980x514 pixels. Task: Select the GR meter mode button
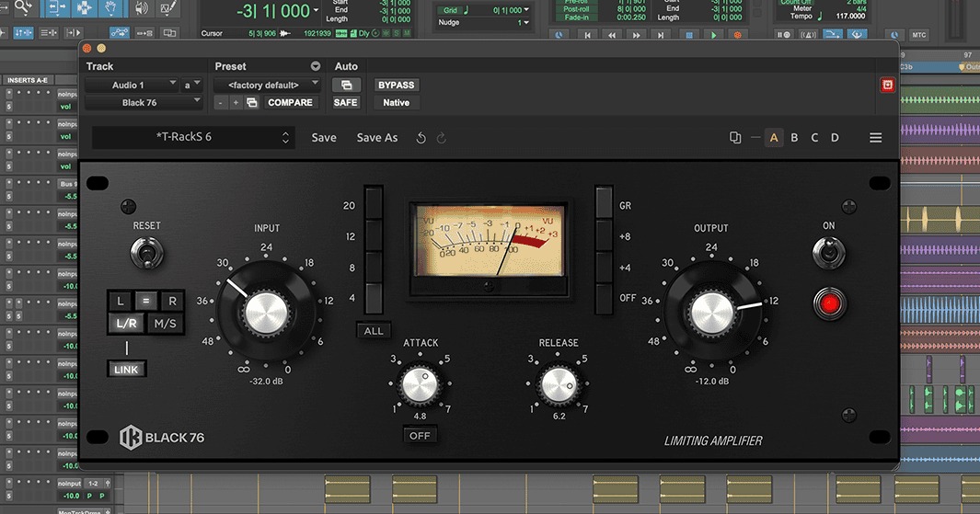tap(604, 203)
